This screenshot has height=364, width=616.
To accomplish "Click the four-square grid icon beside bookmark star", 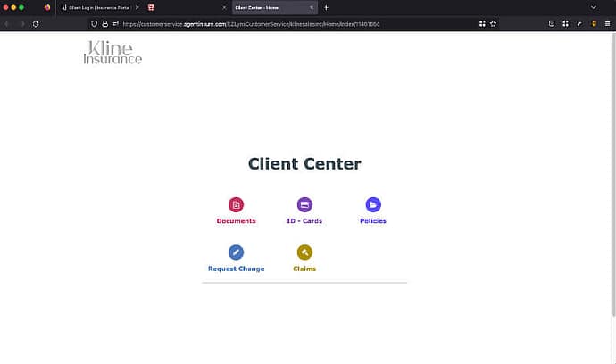I will tap(482, 24).
